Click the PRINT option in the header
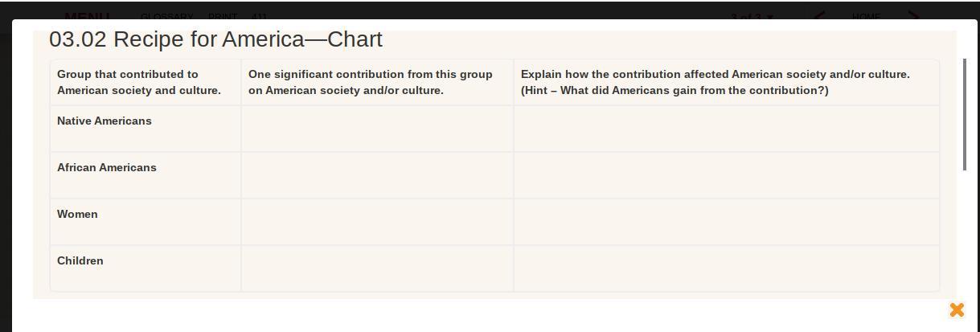Image resolution: width=980 pixels, height=332 pixels. pos(223,16)
